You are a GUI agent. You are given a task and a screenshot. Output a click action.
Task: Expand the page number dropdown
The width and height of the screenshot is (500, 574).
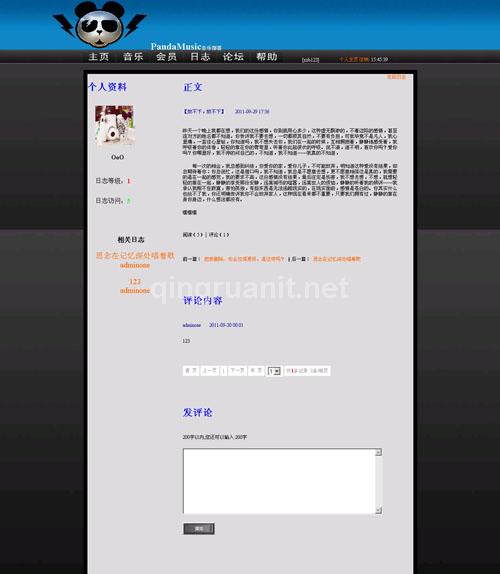[274, 371]
